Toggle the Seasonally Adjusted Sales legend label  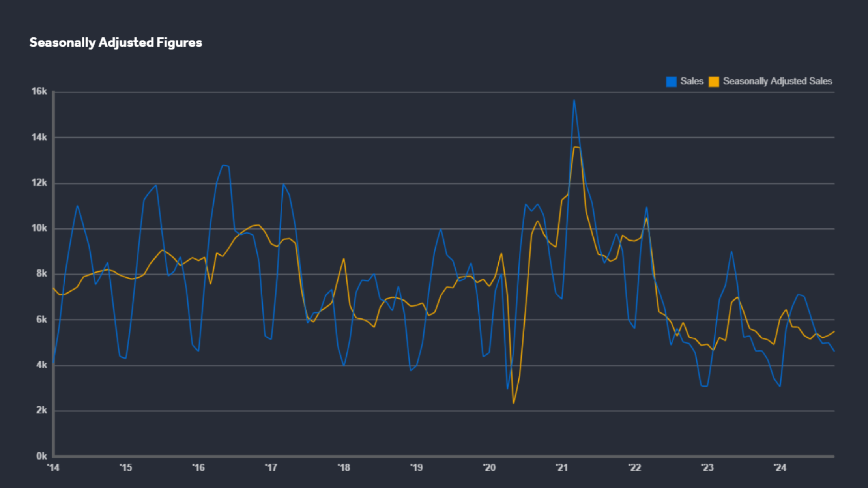click(x=777, y=81)
